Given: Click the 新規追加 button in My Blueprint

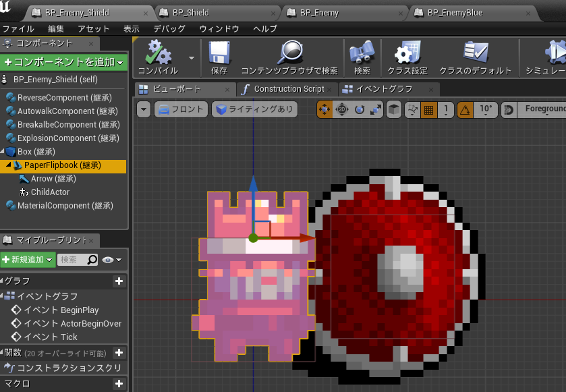Looking at the screenshot, I should 28,260.
